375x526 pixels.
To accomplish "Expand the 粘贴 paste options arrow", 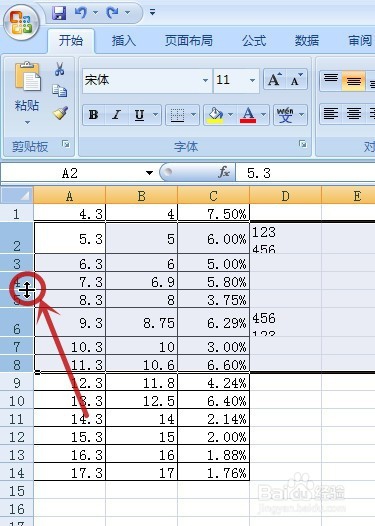I will 28,122.
